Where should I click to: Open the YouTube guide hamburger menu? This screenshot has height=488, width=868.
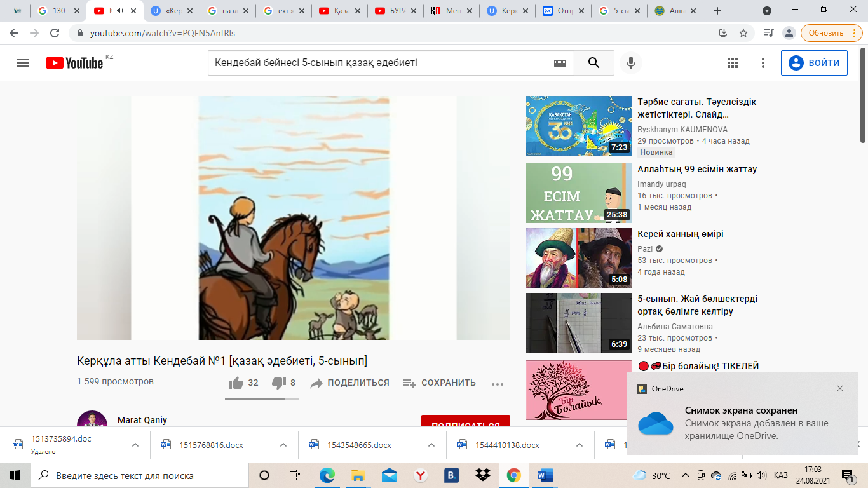[23, 63]
